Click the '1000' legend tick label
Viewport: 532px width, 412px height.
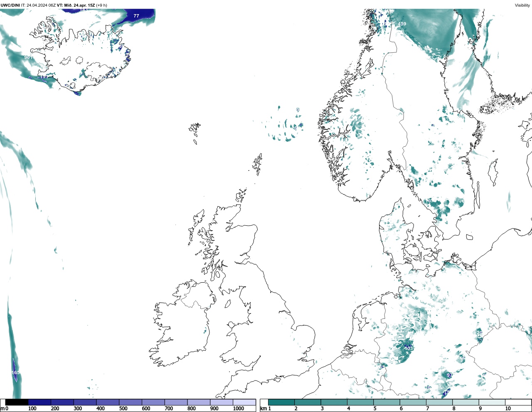click(239, 409)
